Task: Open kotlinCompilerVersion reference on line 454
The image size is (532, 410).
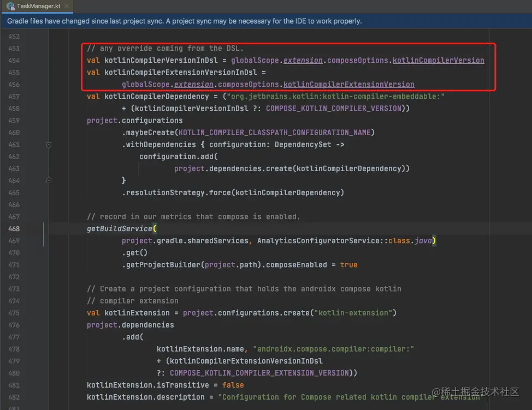Action: click(439, 61)
